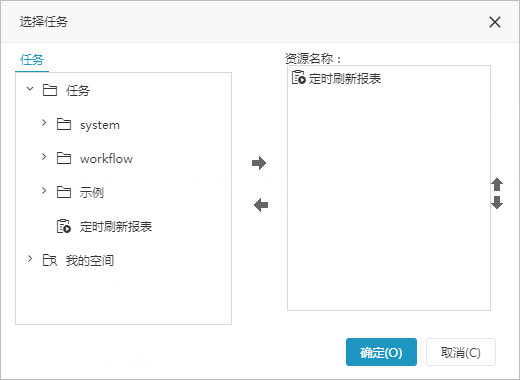Screen dimensions: 520x380
Task: Expand the system folder chevron
Action: (x=44, y=123)
